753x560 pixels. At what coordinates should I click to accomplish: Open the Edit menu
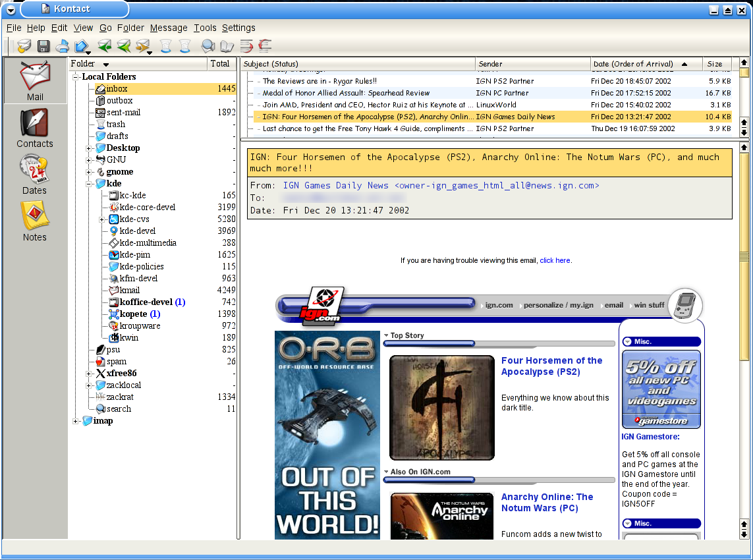tap(59, 28)
